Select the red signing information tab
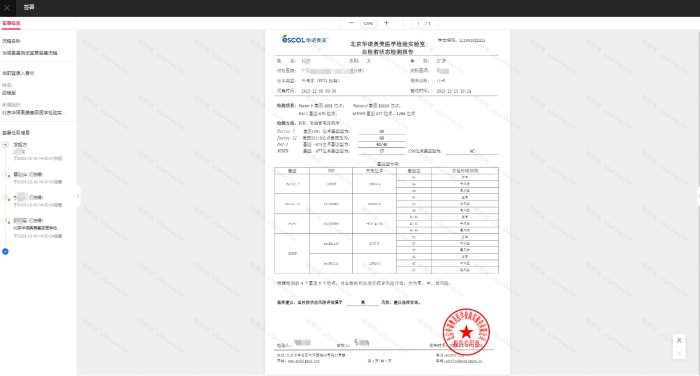 11,23
